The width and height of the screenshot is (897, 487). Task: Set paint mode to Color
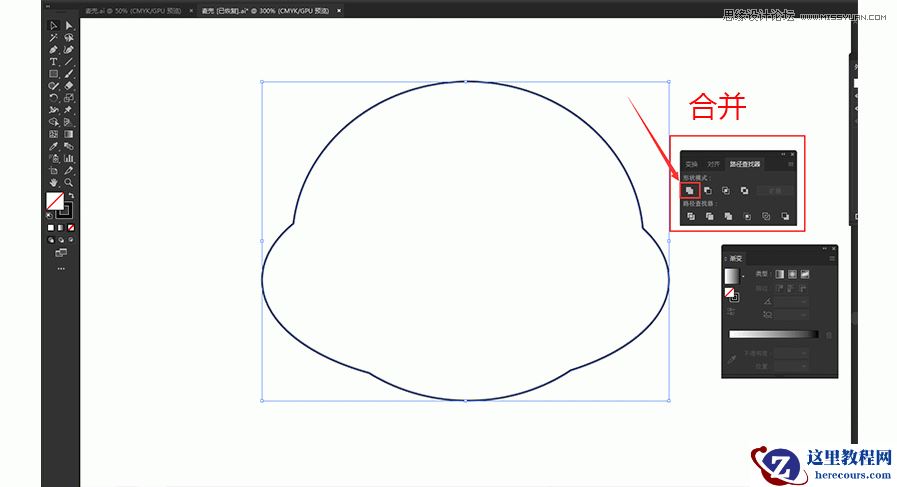click(50, 228)
